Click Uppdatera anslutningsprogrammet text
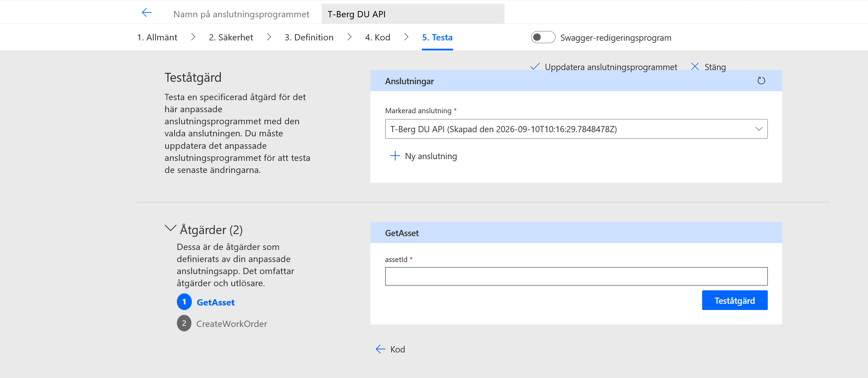The image size is (868, 378). pos(611,67)
